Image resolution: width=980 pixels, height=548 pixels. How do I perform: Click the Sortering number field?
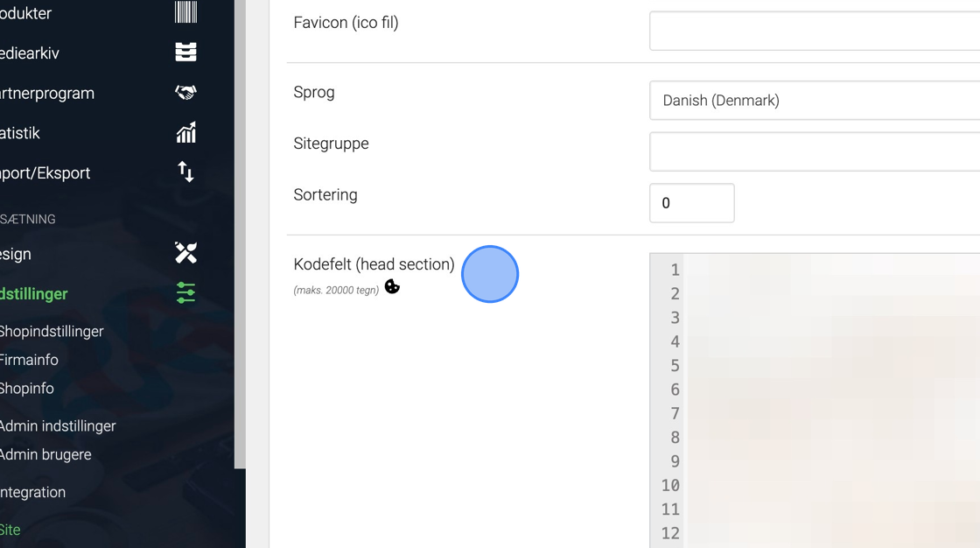tap(691, 203)
